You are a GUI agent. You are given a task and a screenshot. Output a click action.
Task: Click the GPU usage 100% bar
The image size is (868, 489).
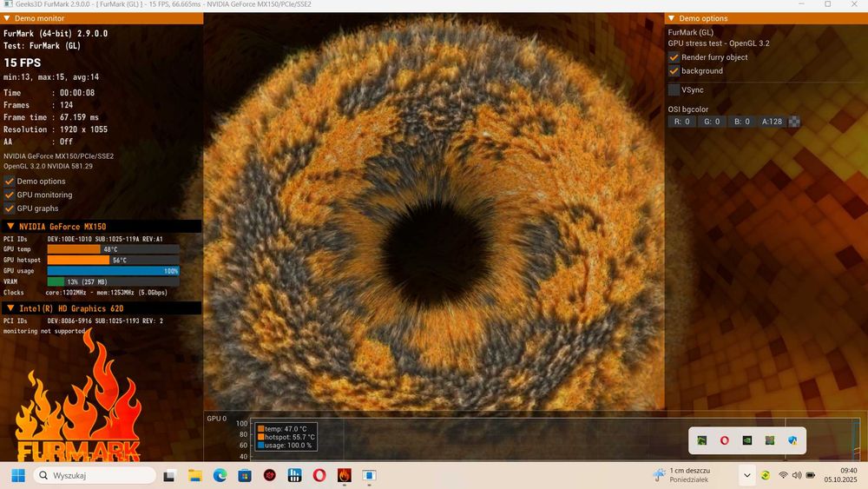click(x=113, y=271)
